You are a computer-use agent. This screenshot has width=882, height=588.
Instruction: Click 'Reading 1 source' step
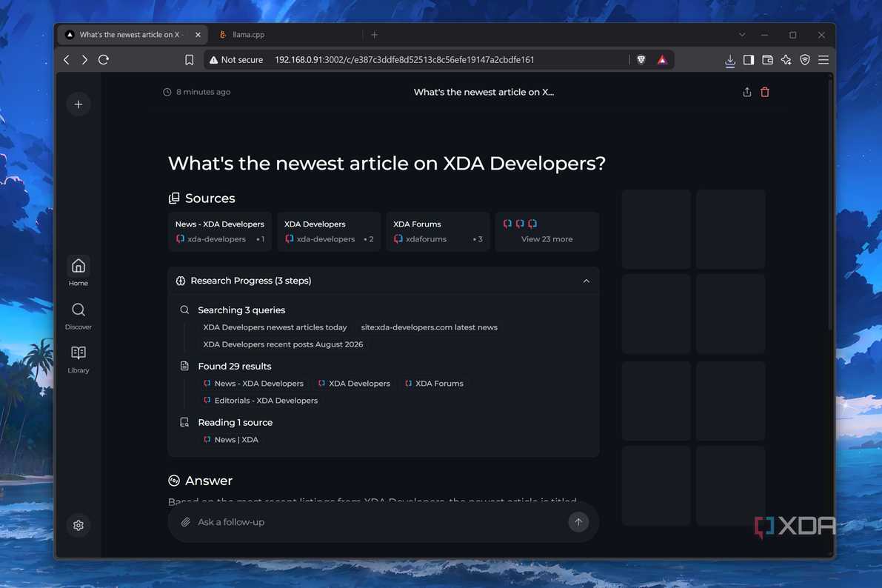(235, 423)
